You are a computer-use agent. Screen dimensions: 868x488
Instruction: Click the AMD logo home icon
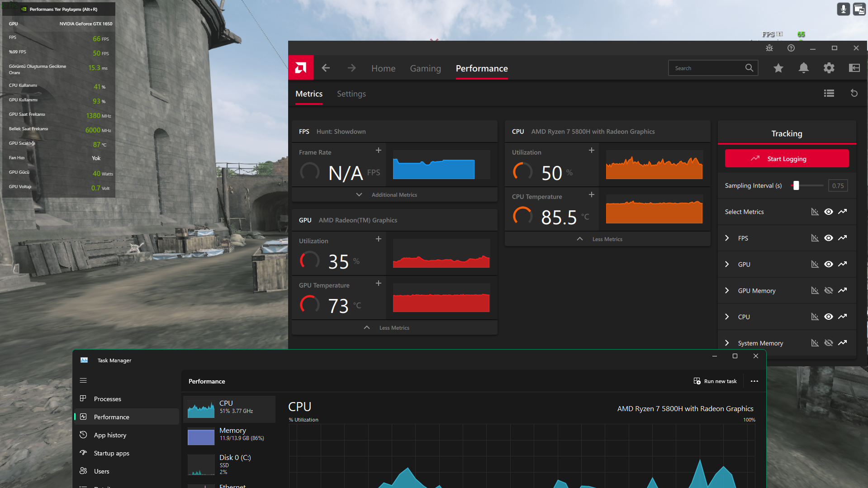tap(301, 68)
